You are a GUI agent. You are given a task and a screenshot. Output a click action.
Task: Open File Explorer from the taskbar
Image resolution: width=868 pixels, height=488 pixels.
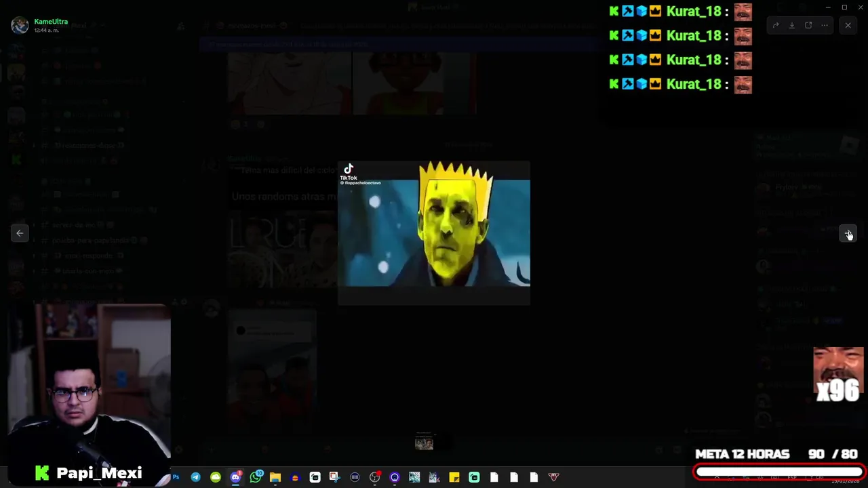click(275, 477)
